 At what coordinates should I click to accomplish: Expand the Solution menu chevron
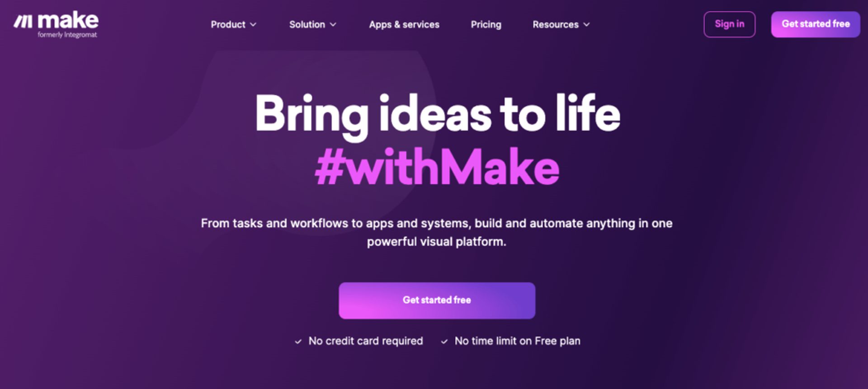coord(333,24)
